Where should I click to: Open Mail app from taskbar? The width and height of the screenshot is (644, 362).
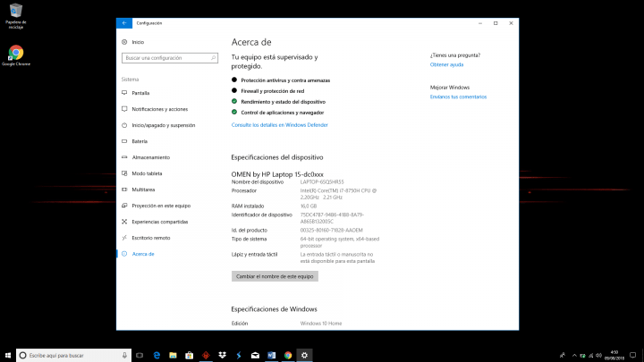(x=255, y=355)
